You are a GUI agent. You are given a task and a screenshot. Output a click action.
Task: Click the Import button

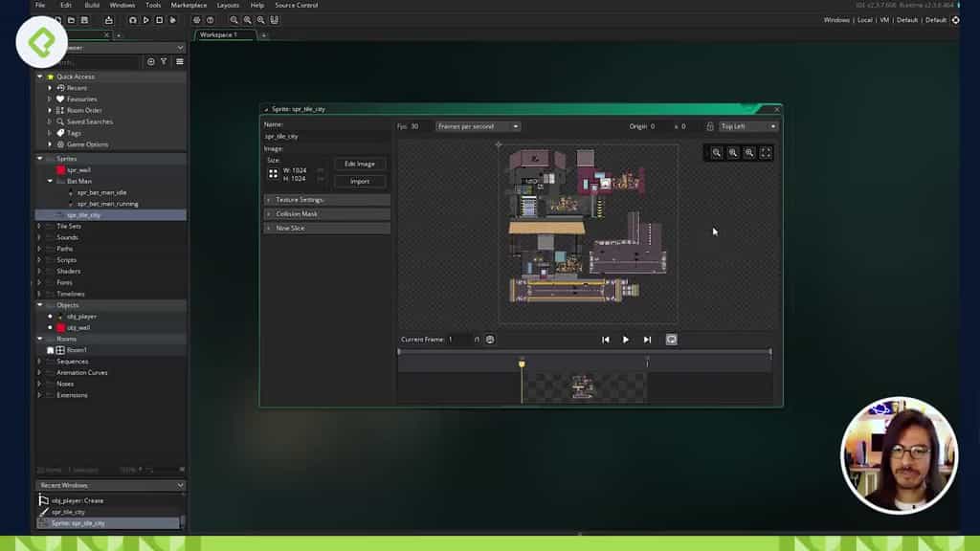tap(361, 179)
